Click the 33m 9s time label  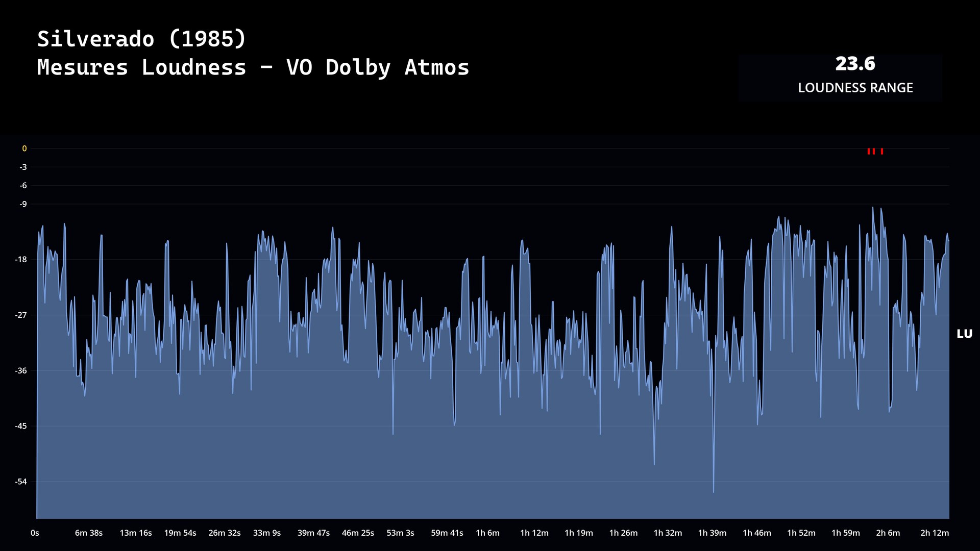(267, 533)
